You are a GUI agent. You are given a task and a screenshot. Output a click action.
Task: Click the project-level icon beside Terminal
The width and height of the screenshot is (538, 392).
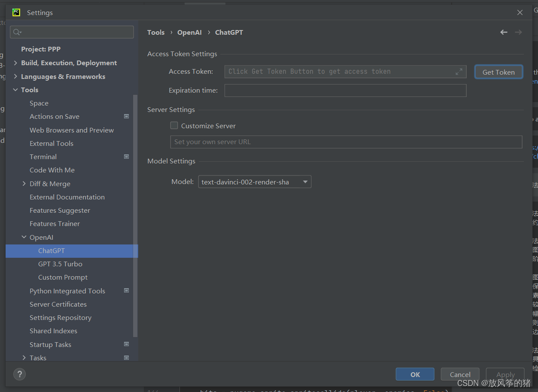[x=127, y=157]
